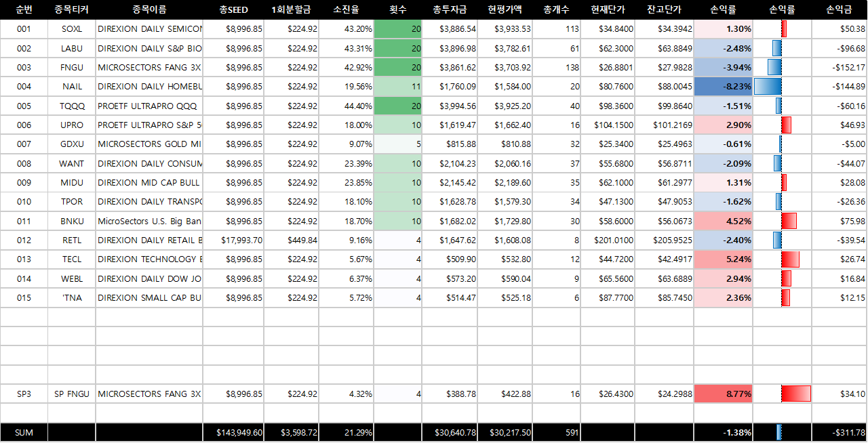Click the DIREXION MID CAP BULL name cell
Screen dimensions: 868x443
(x=149, y=182)
